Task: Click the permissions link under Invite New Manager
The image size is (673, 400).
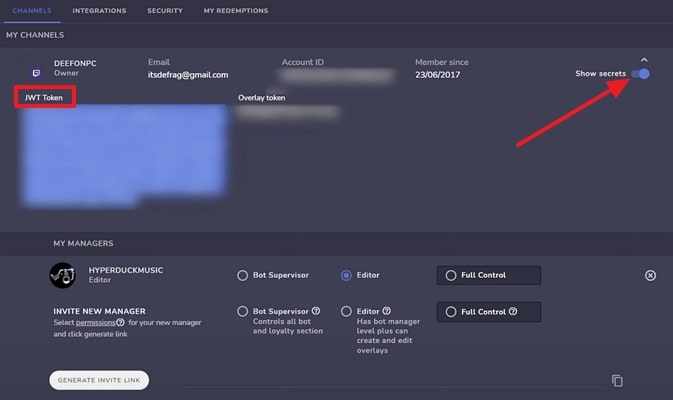Action: [x=95, y=322]
